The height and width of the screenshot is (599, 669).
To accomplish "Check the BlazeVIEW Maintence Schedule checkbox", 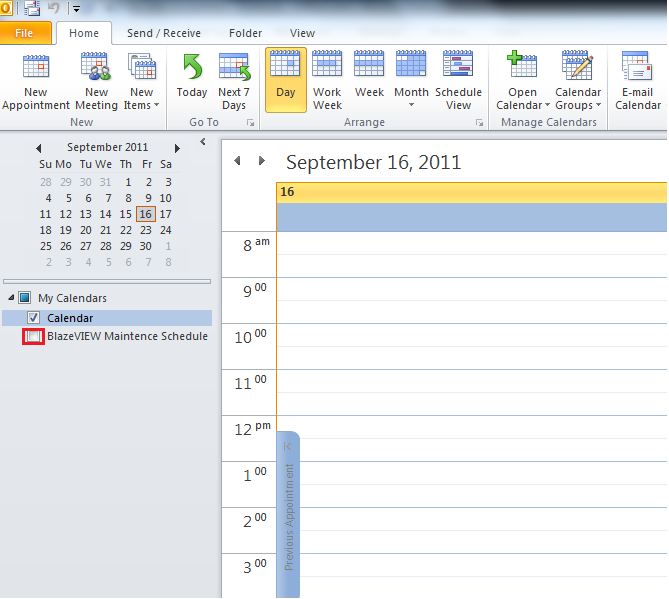I will 33,336.
